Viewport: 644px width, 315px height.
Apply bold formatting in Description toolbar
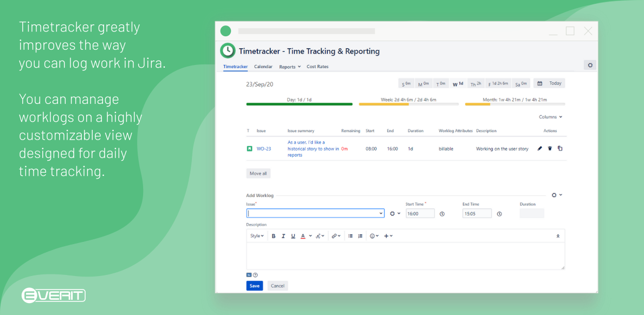pos(274,236)
